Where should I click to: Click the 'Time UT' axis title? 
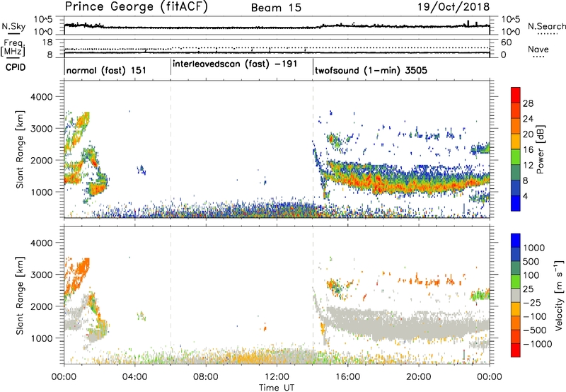click(x=277, y=387)
